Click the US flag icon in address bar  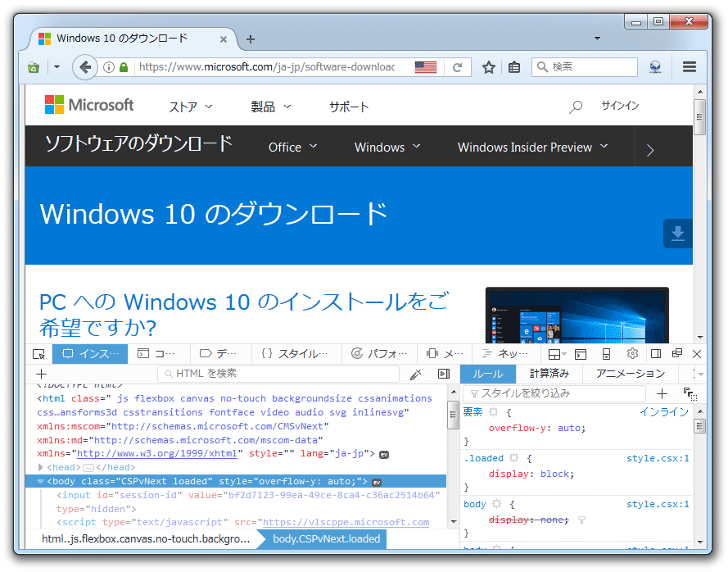(426, 68)
